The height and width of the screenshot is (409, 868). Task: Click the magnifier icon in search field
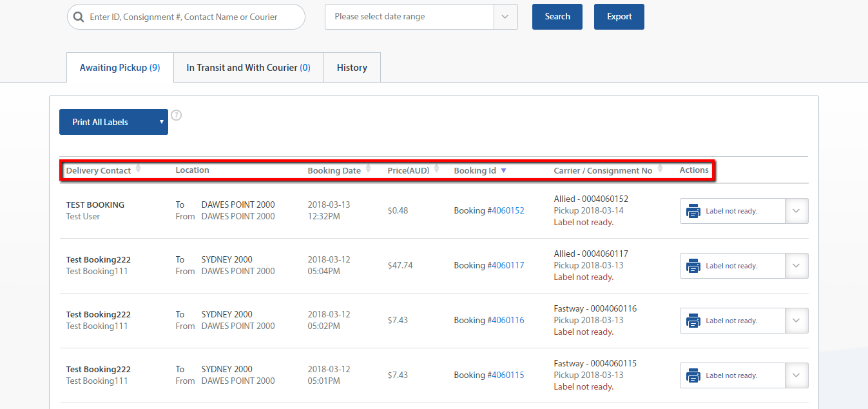point(79,17)
